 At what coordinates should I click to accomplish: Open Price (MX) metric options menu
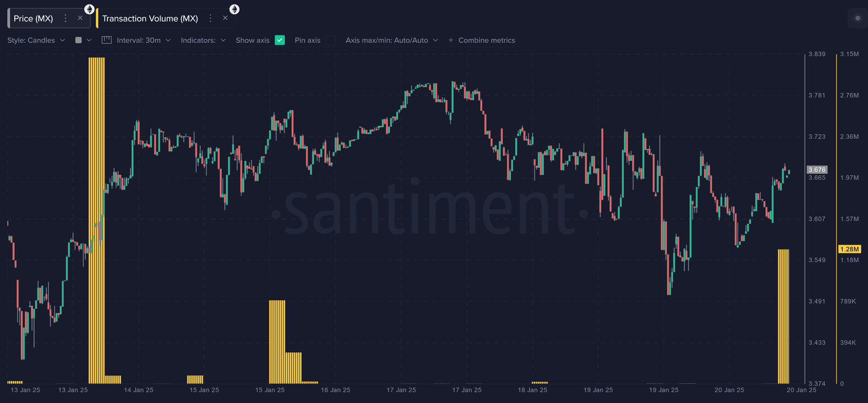click(66, 18)
